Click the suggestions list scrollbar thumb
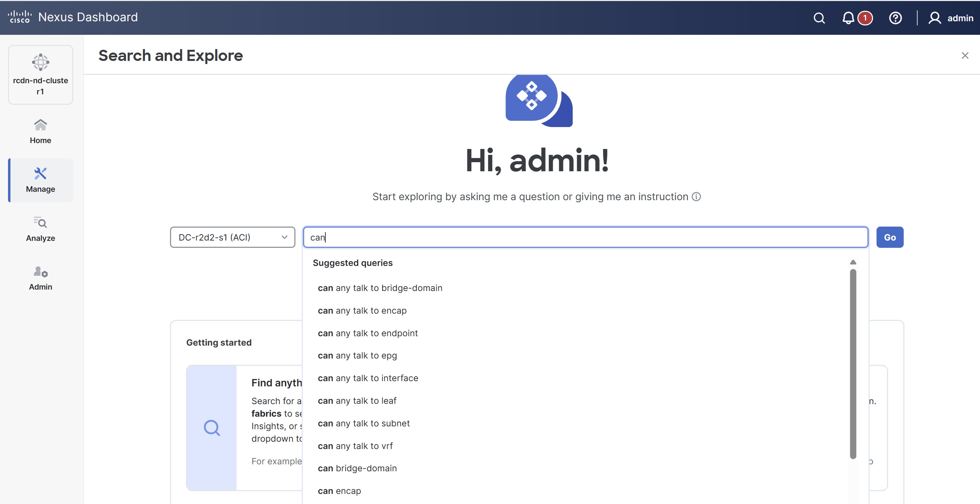Screen dimensions: 980x504 point(853,363)
